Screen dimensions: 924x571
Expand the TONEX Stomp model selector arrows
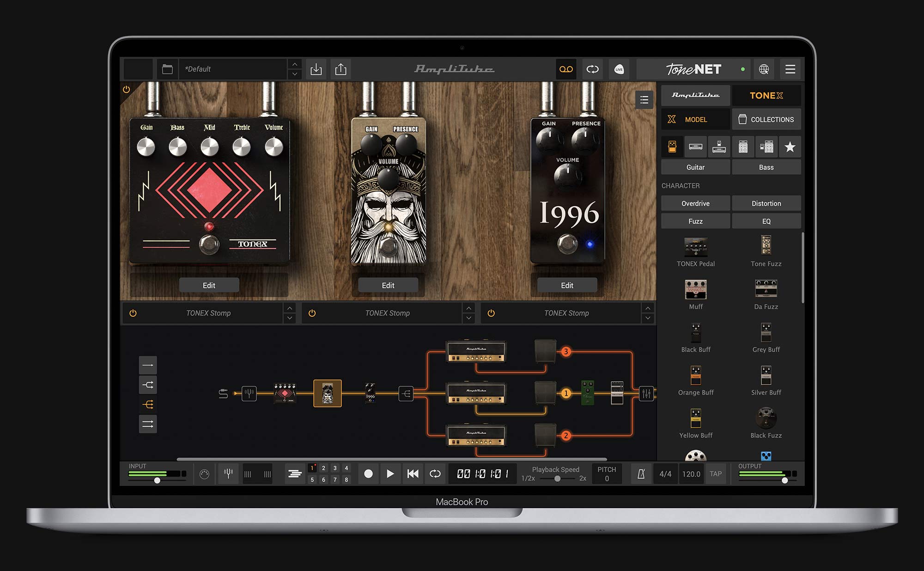coord(290,313)
